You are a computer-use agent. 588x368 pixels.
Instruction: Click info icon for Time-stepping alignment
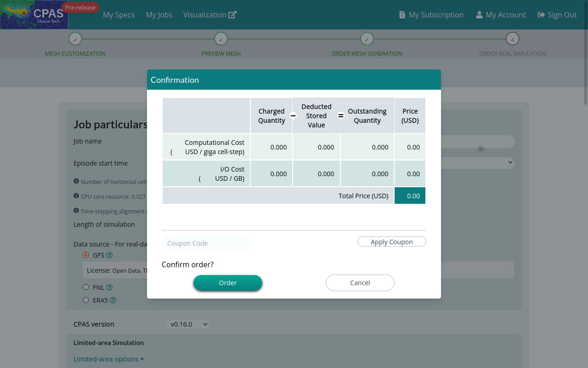pos(76,211)
